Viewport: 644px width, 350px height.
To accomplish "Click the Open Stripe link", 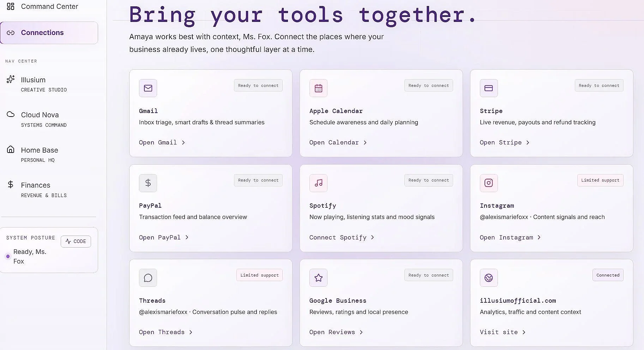I will 505,143.
